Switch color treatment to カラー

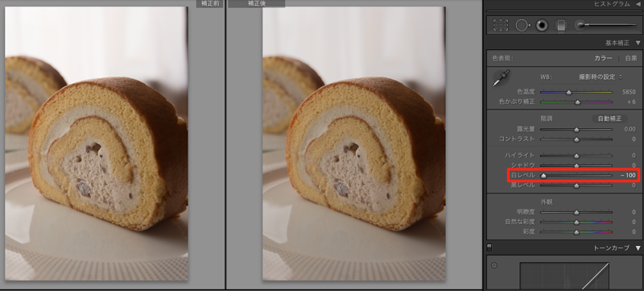[x=603, y=58]
